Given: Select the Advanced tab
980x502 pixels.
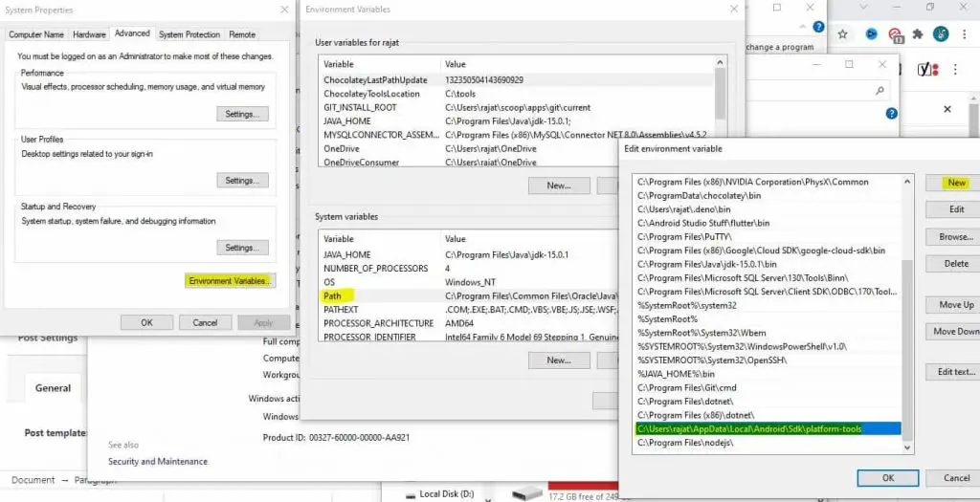Looking at the screenshot, I should 132,33.
